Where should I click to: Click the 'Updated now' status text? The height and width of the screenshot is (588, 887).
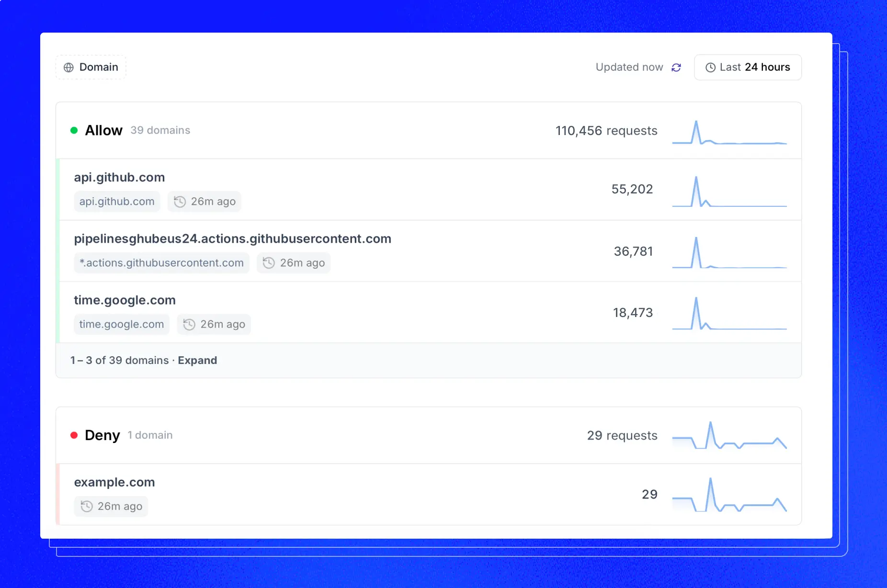[629, 67]
